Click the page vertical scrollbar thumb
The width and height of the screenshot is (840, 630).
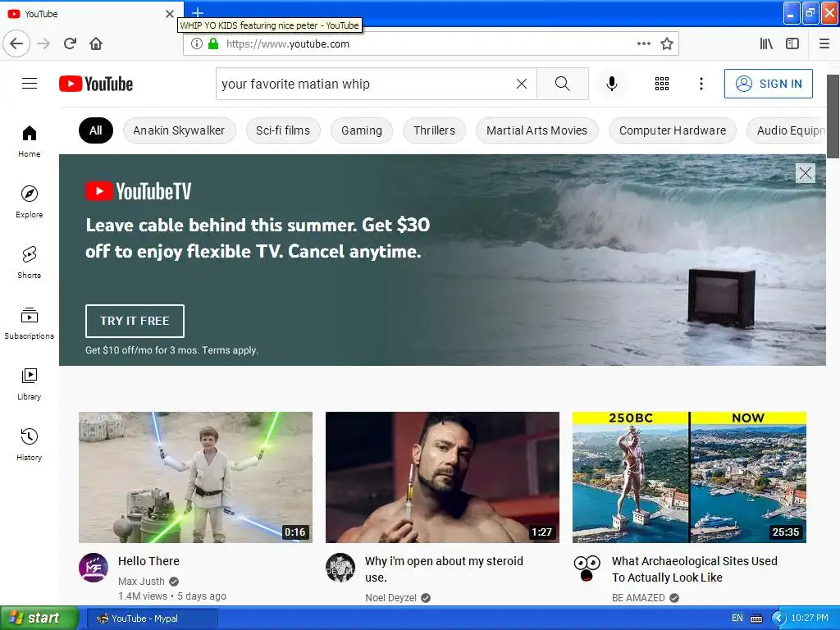click(x=833, y=116)
